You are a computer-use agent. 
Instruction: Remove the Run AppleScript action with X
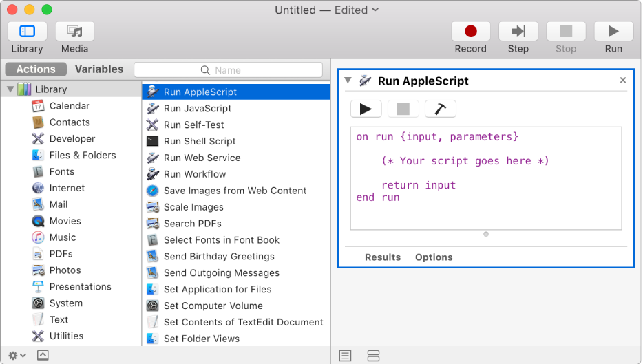tap(623, 81)
